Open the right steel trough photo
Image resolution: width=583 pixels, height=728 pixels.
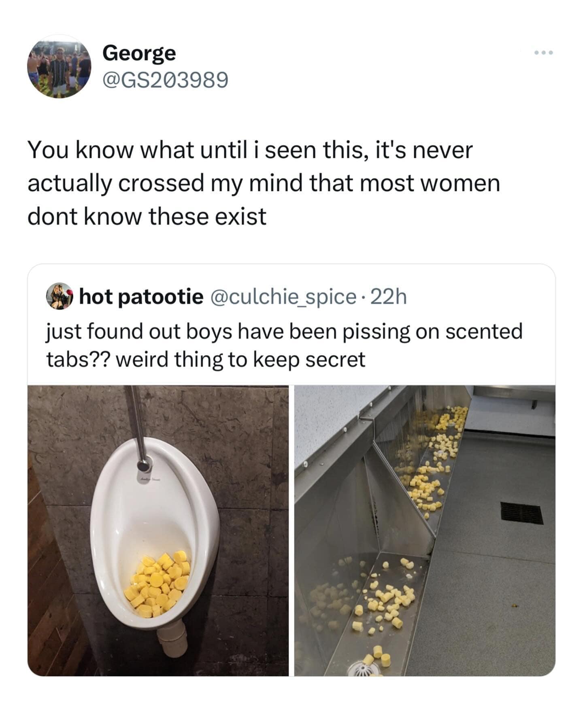click(x=424, y=530)
